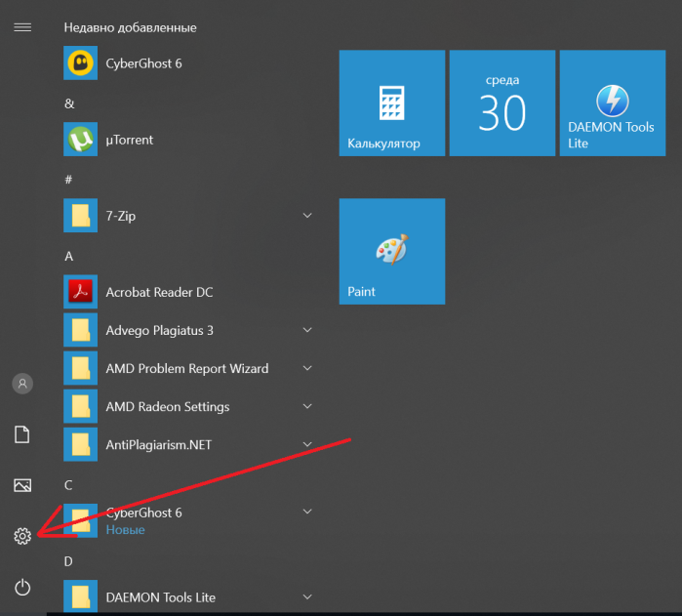Click the 7-Zip folder icon
The image size is (682, 616).
[x=80, y=216]
